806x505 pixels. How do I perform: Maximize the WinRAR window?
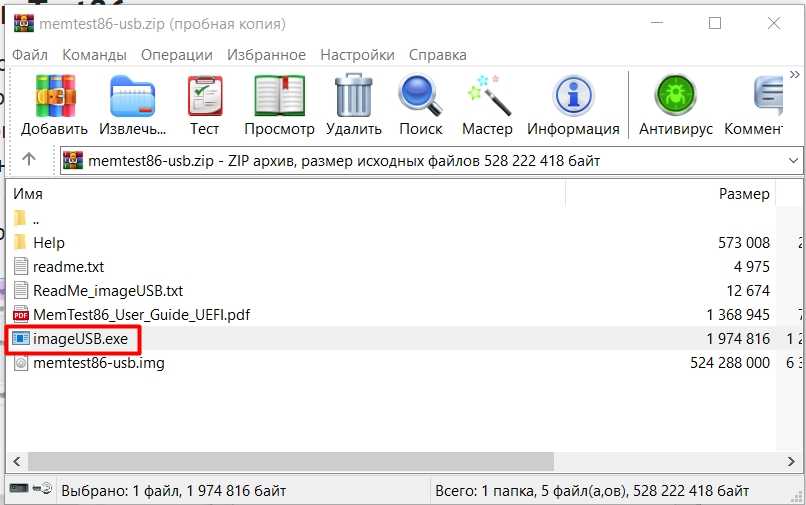point(715,23)
